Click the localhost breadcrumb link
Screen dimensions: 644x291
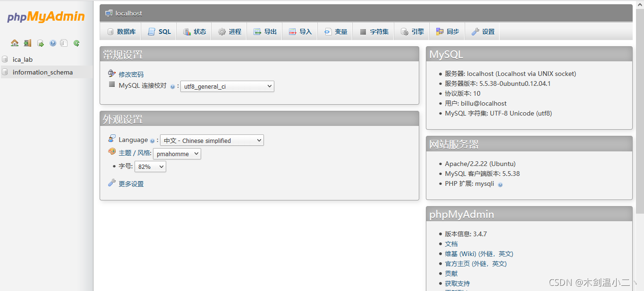click(129, 13)
